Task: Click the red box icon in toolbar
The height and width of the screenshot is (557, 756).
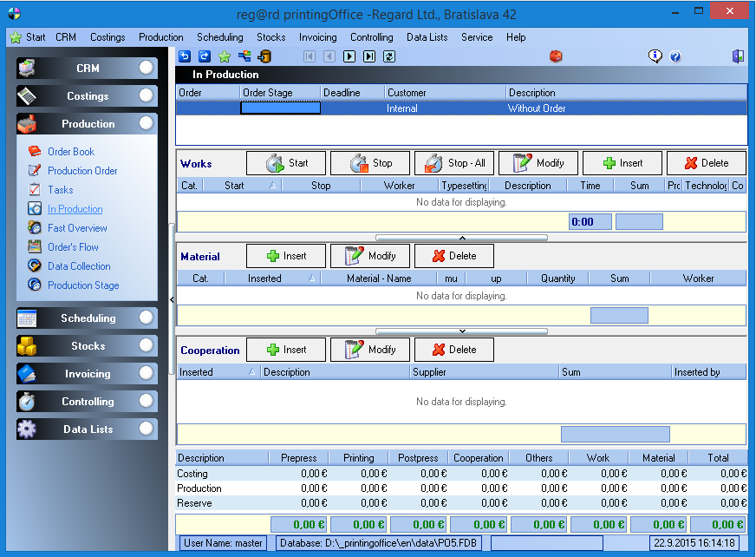Action: click(557, 56)
